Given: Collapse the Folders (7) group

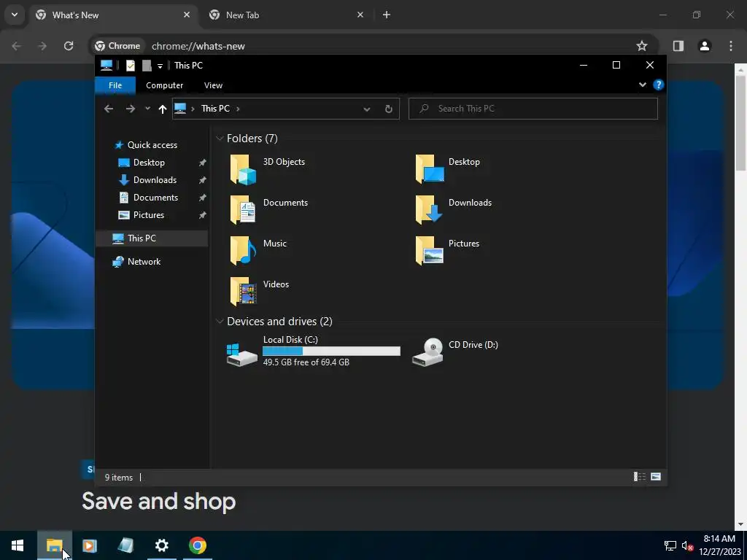Looking at the screenshot, I should [220, 139].
